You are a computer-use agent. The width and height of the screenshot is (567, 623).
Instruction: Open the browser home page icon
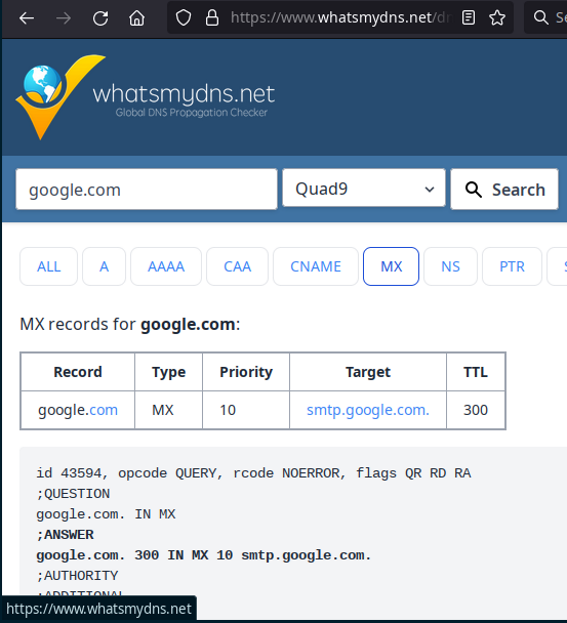137,18
